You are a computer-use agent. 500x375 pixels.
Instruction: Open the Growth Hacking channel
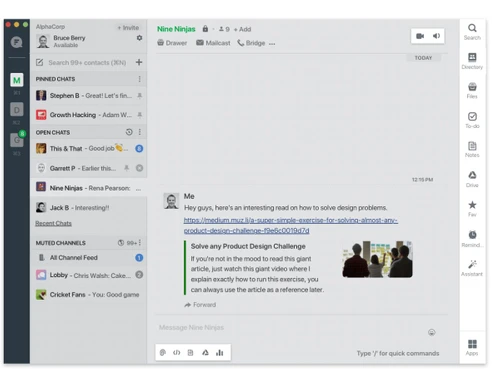click(89, 115)
